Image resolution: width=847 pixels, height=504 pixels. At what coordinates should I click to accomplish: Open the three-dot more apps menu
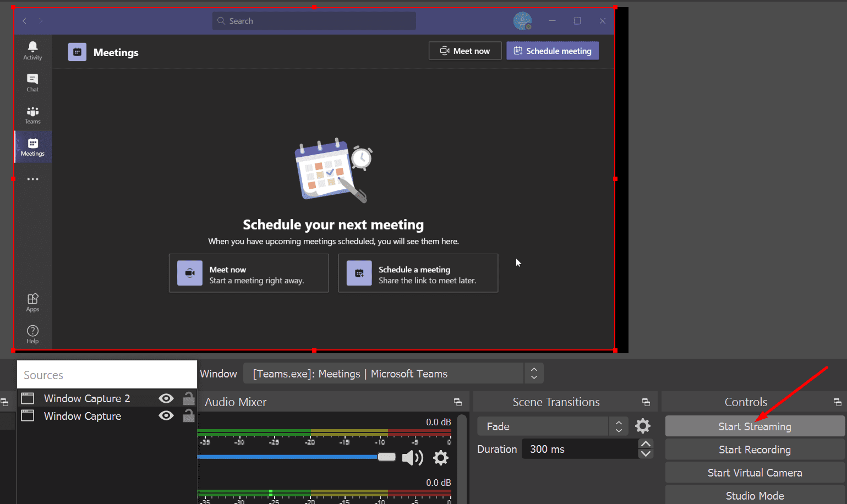click(x=32, y=179)
